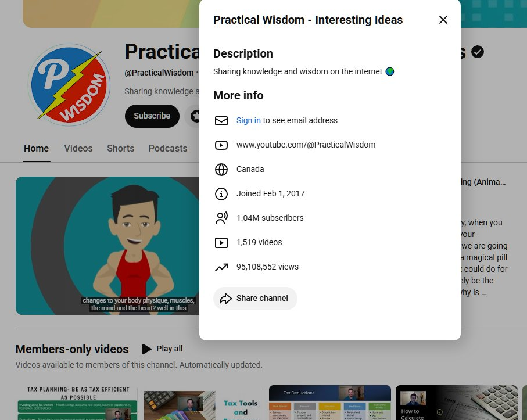Viewport: 527px width, 420px height.
Task: Open the Podcasts tab
Action: tap(168, 149)
